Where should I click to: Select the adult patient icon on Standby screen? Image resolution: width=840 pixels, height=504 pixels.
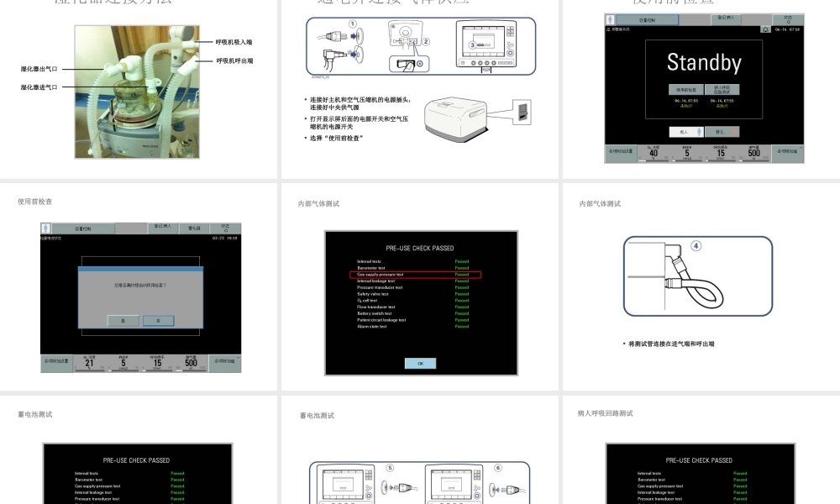pyautogui.click(x=699, y=132)
